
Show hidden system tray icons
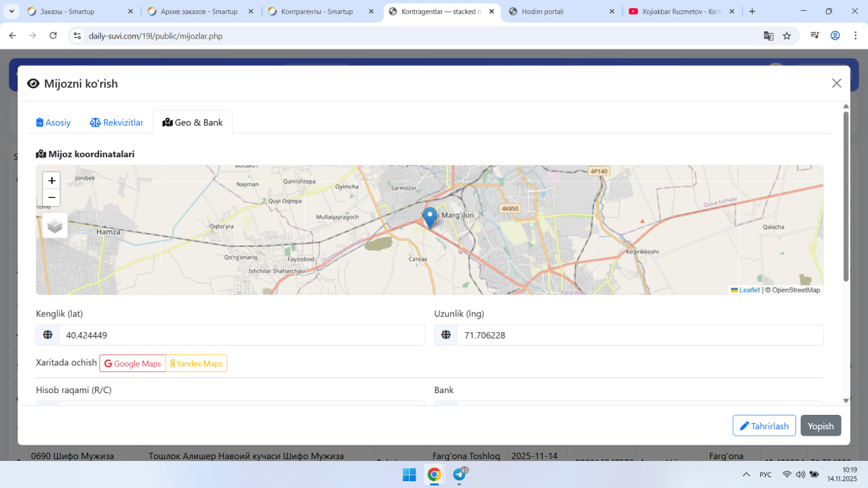tap(746, 474)
